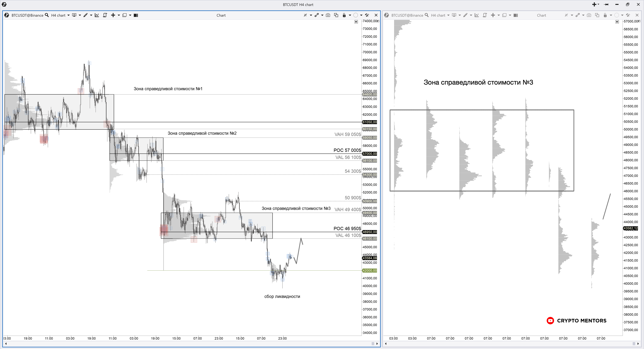
Task: Click the clone chart window icon in the left chart
Action: pyautogui.click(x=336, y=15)
